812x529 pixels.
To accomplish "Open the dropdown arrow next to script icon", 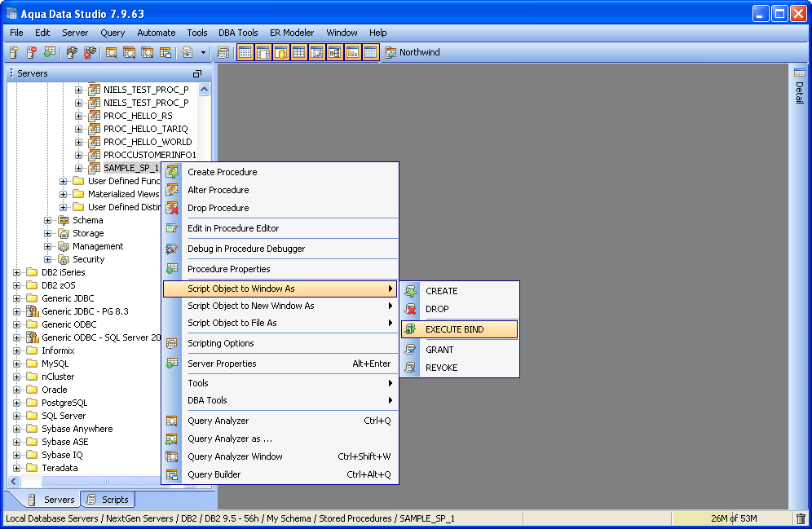I will (x=203, y=52).
